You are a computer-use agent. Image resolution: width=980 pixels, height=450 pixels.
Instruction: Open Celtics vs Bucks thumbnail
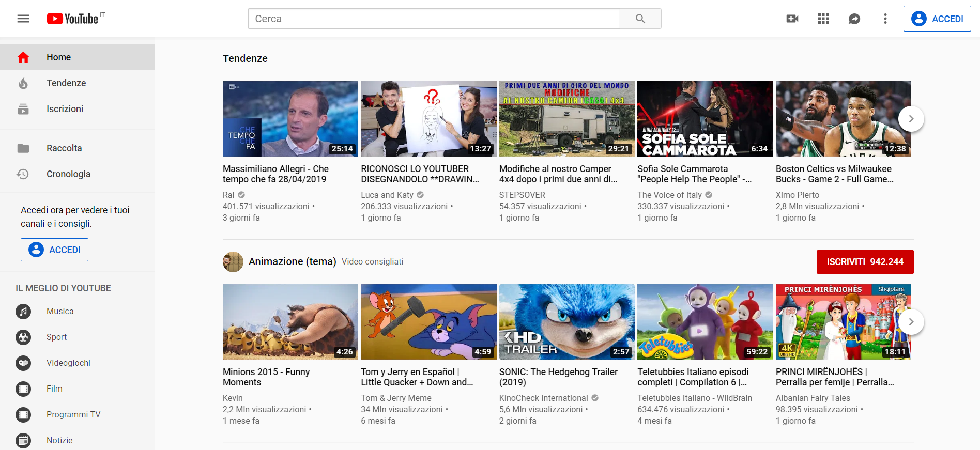coord(844,119)
